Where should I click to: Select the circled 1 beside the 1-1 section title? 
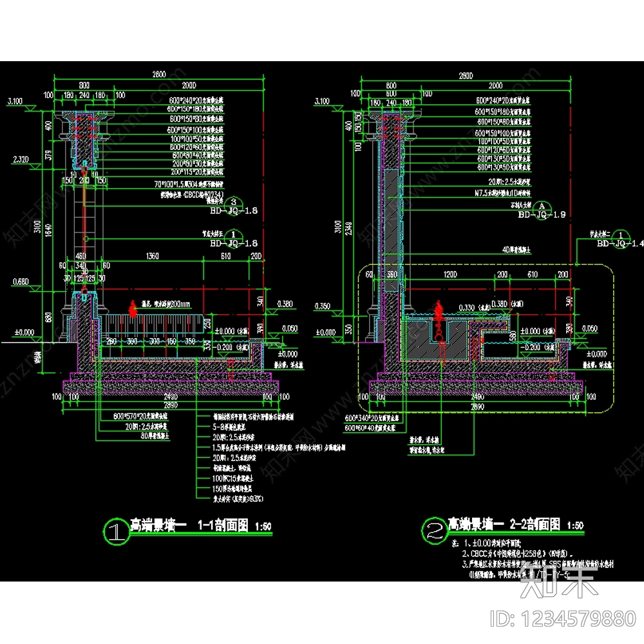coord(116,531)
